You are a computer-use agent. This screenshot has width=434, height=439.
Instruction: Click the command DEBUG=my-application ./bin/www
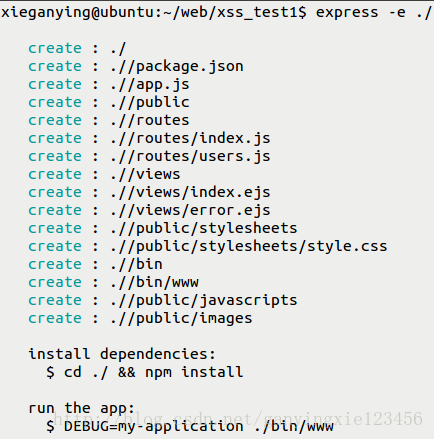point(199,426)
